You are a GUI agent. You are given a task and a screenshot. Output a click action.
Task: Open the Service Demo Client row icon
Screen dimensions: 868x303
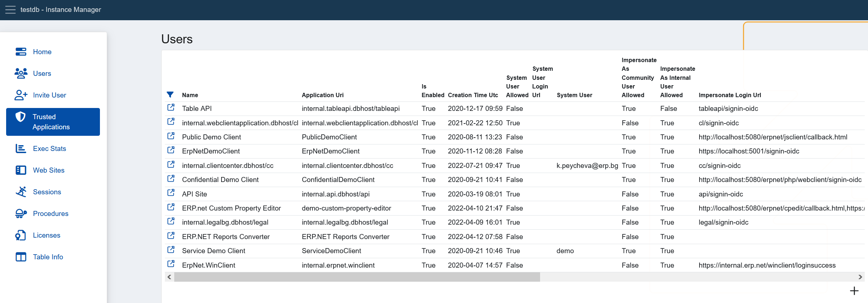[171, 250]
